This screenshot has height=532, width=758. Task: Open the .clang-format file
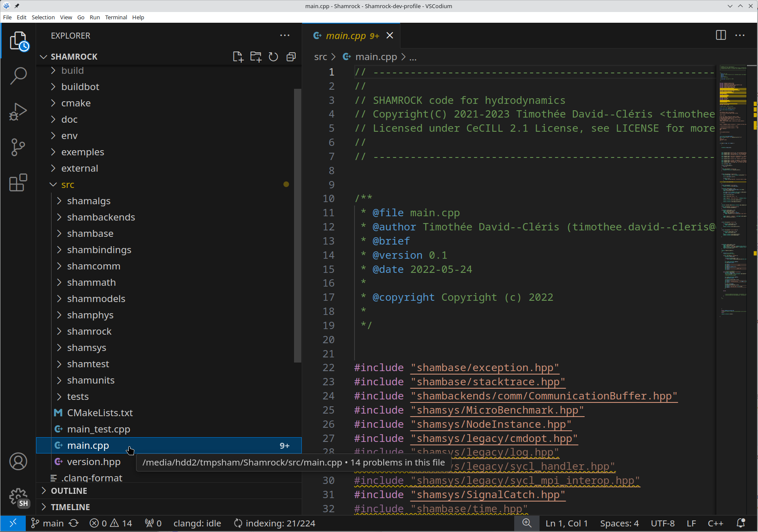pos(169,477)
